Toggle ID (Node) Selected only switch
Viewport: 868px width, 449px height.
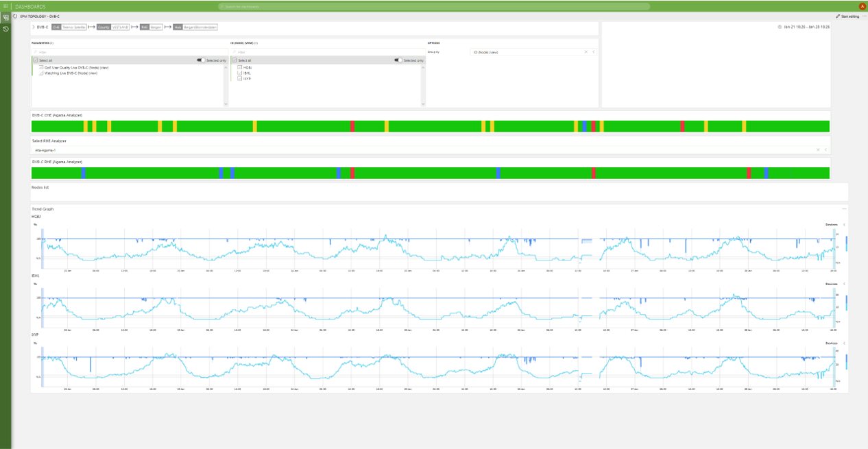pyautogui.click(x=398, y=60)
